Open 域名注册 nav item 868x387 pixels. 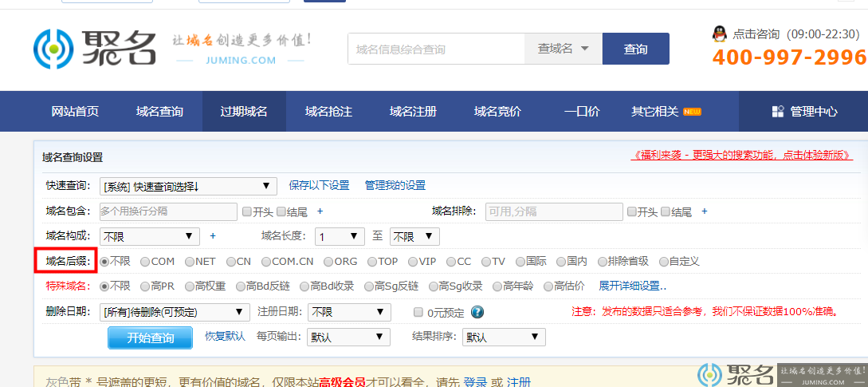[x=413, y=112]
